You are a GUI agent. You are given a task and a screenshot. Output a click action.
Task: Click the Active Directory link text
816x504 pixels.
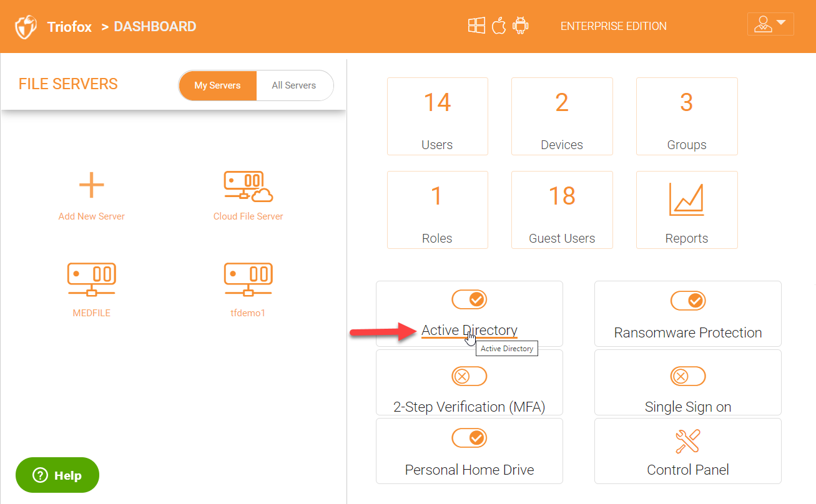coord(469,331)
